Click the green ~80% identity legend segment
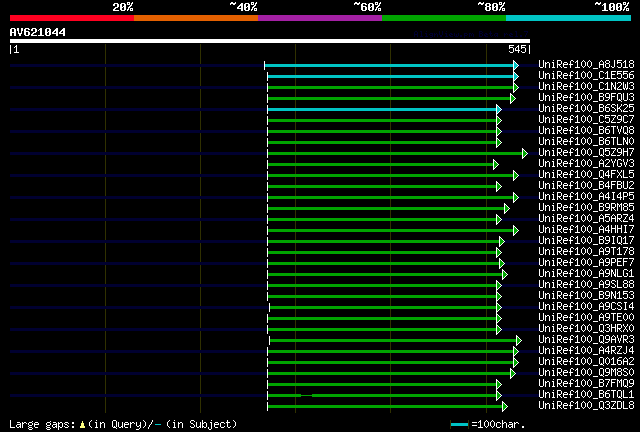 point(444,18)
